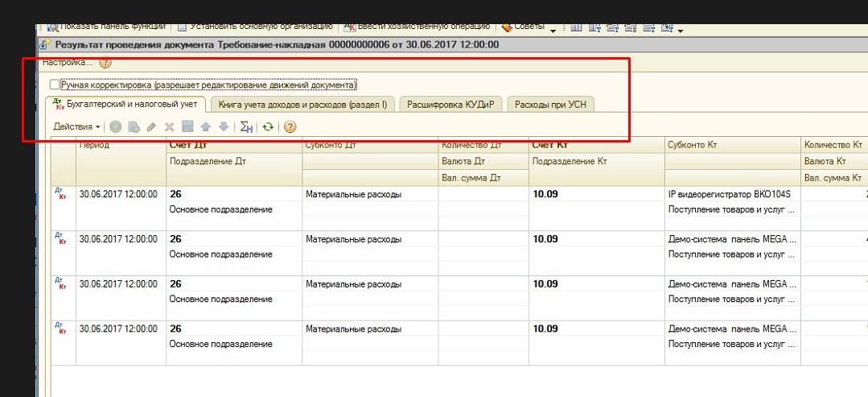Open the Действия dropdown menu

click(76, 126)
